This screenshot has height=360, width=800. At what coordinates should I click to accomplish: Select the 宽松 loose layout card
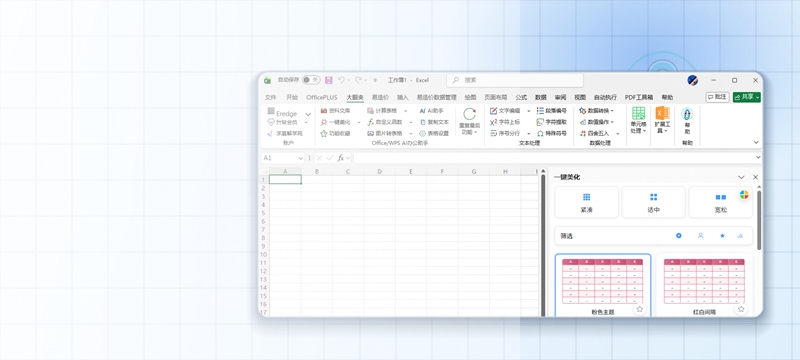tap(720, 202)
